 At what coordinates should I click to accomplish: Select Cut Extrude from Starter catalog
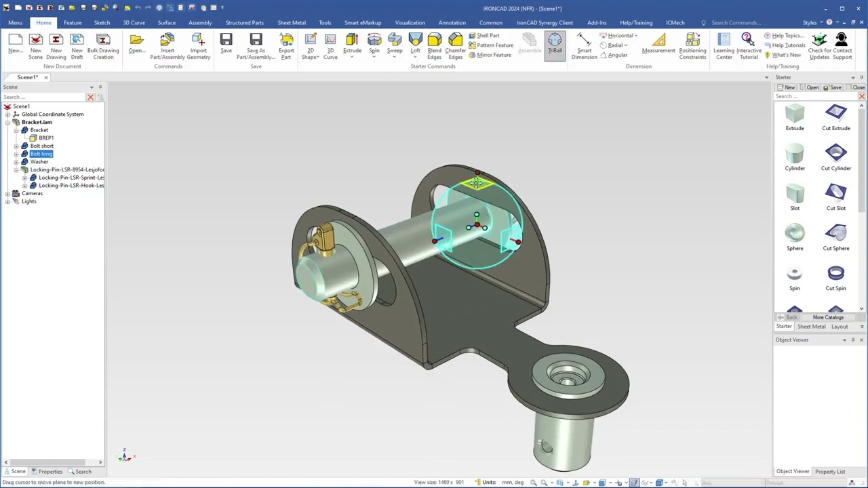pyautogui.click(x=835, y=117)
